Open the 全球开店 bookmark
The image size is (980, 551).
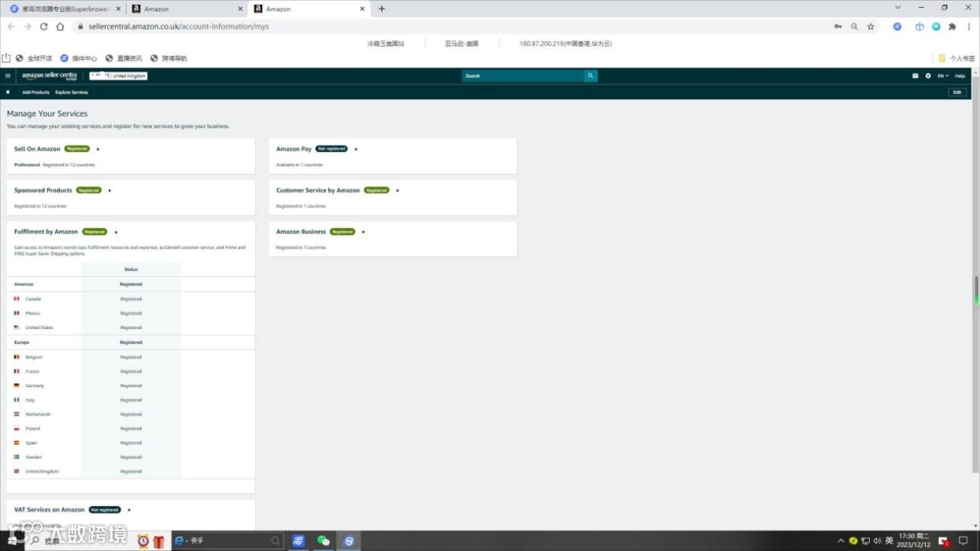(35, 58)
